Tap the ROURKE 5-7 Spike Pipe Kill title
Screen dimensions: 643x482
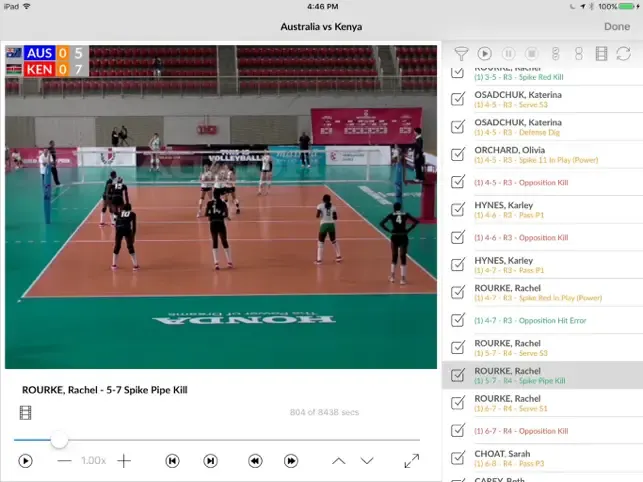[105, 390]
